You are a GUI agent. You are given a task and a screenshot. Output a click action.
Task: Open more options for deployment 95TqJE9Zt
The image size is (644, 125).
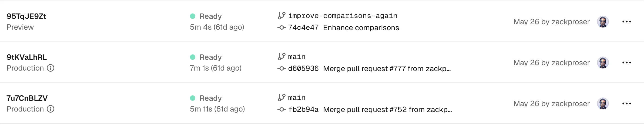pyautogui.click(x=626, y=22)
